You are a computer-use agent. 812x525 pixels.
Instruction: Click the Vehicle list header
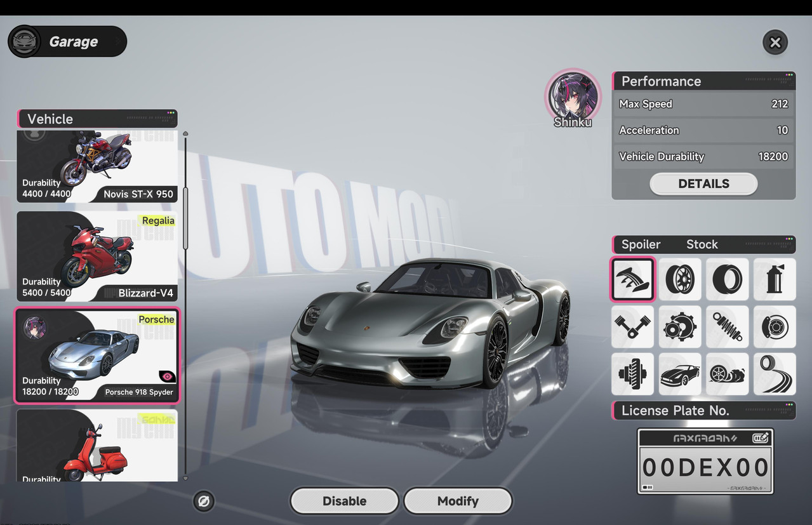click(x=97, y=119)
